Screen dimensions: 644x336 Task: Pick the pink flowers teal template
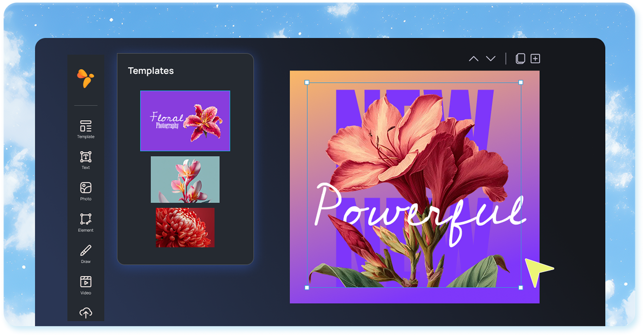tap(185, 179)
